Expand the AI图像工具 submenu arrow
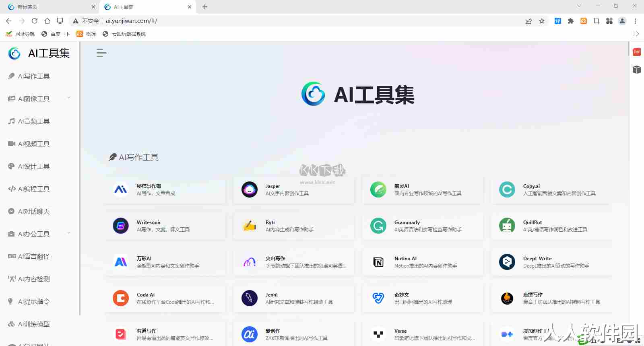This screenshot has height=346, width=644. tap(69, 98)
